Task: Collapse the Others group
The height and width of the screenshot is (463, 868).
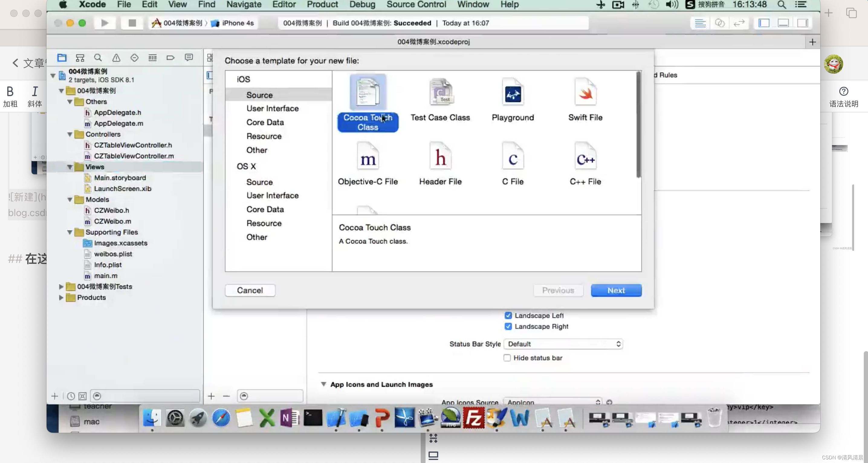Action: [70, 102]
